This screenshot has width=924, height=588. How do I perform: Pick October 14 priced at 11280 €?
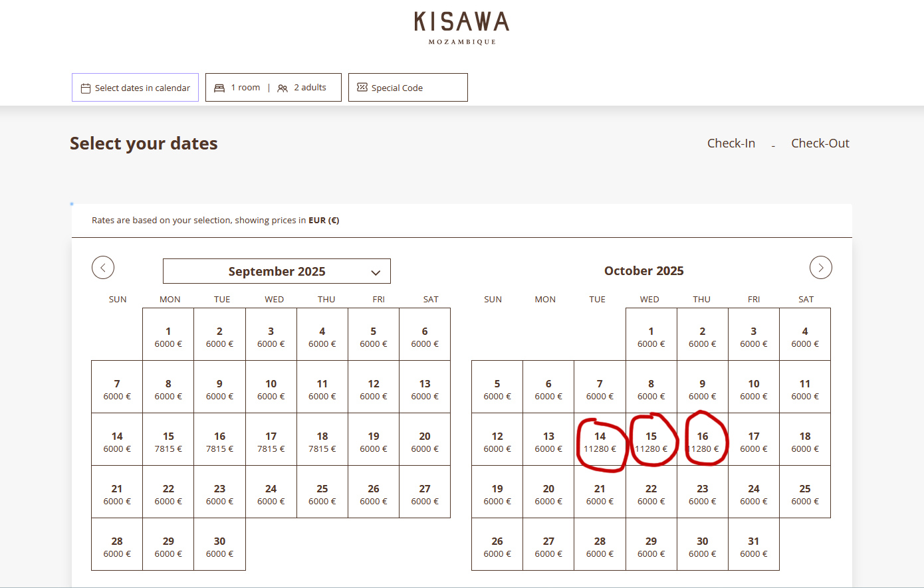click(x=600, y=442)
